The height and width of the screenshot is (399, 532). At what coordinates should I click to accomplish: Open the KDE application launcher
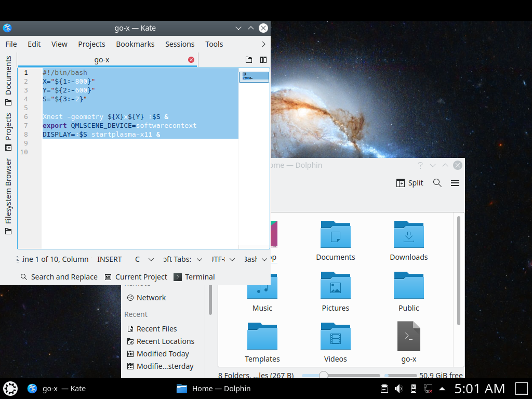pyautogui.click(x=10, y=388)
